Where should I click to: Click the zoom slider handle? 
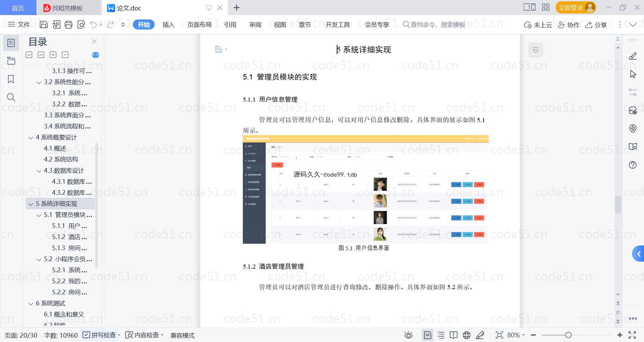pyautogui.click(x=568, y=335)
